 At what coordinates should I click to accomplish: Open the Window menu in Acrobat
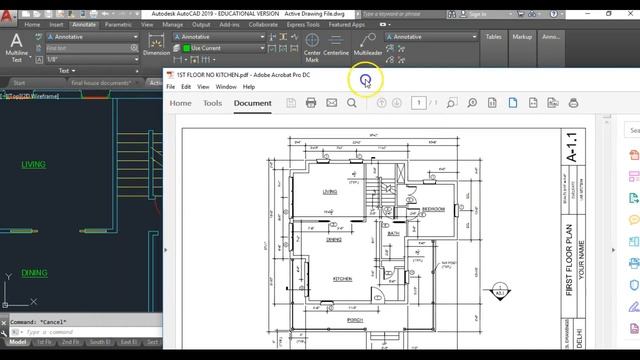point(226,87)
